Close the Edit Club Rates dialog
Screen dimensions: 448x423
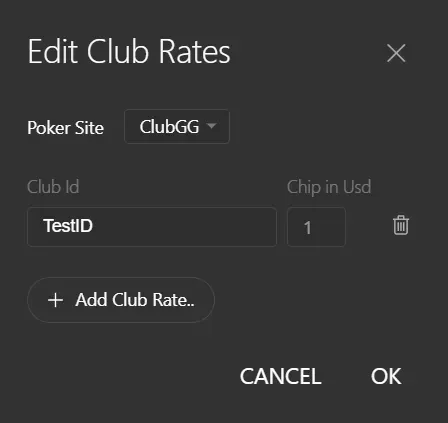[396, 53]
